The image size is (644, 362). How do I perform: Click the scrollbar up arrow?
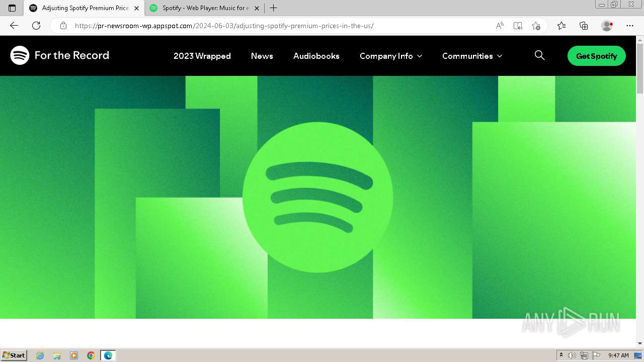(640, 39)
